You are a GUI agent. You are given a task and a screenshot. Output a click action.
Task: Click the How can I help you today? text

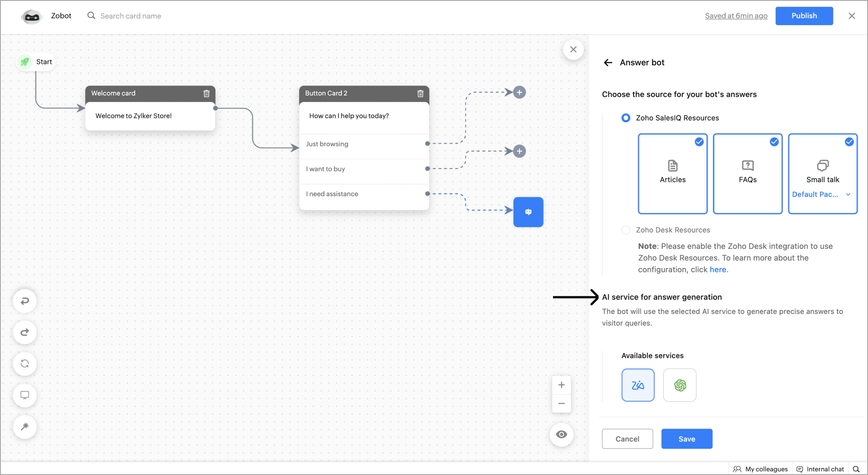click(x=349, y=116)
